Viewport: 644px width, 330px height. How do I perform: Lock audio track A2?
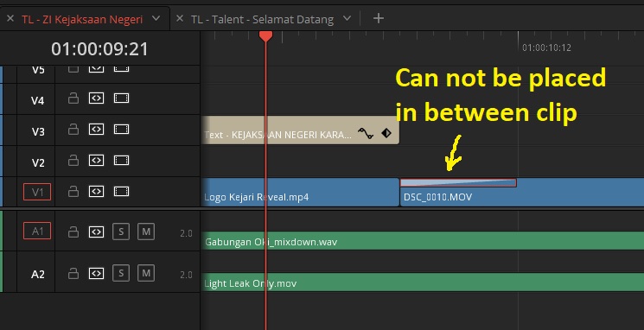pyautogui.click(x=73, y=273)
